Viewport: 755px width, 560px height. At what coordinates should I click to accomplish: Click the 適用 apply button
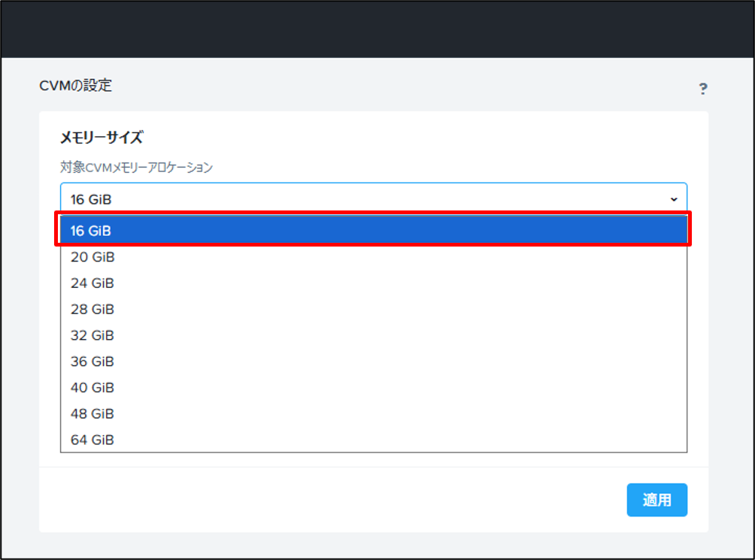[656, 500]
